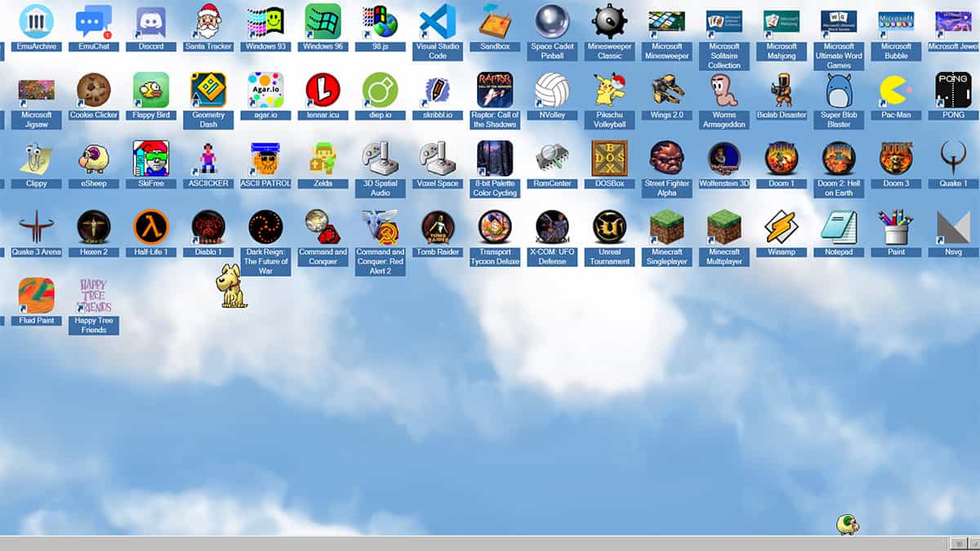The height and width of the screenshot is (551, 980).
Task: Open DOSBox
Action: pos(609,159)
